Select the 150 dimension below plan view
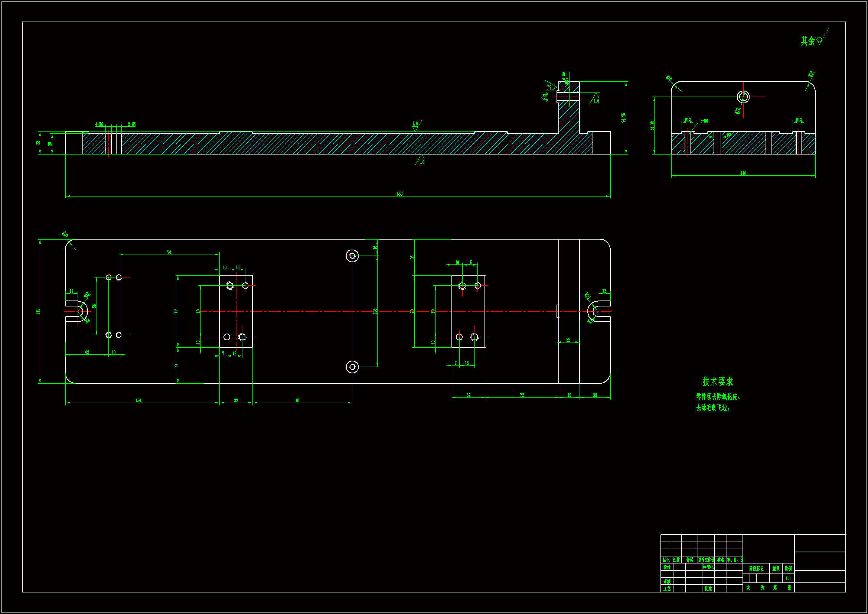This screenshot has height=614, width=868. pyautogui.click(x=138, y=400)
